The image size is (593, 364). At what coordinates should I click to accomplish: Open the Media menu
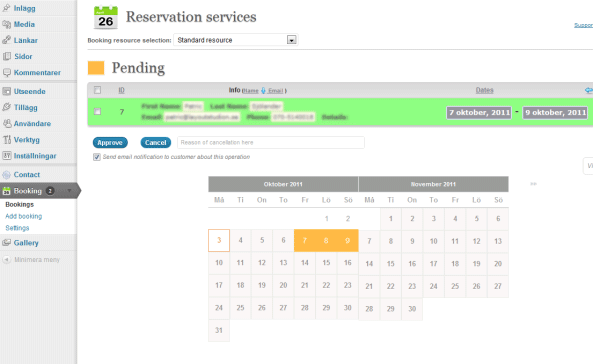pyautogui.click(x=24, y=24)
